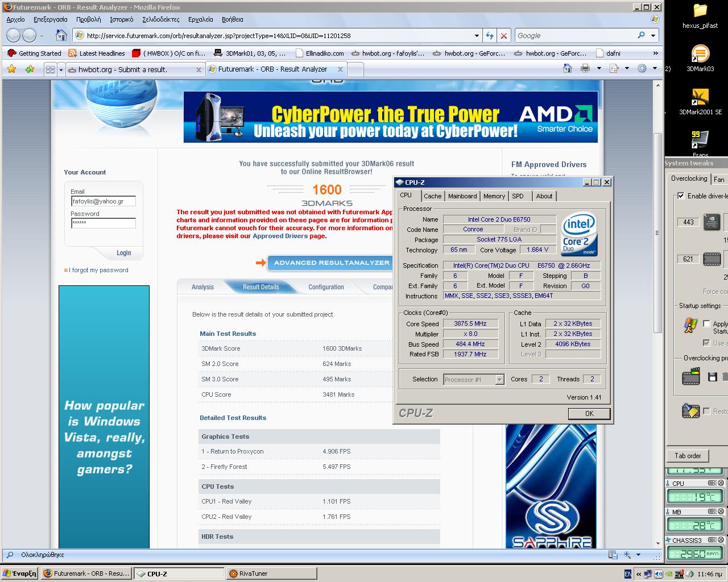Switch to the Cache tab in CPU-Z

click(x=432, y=196)
